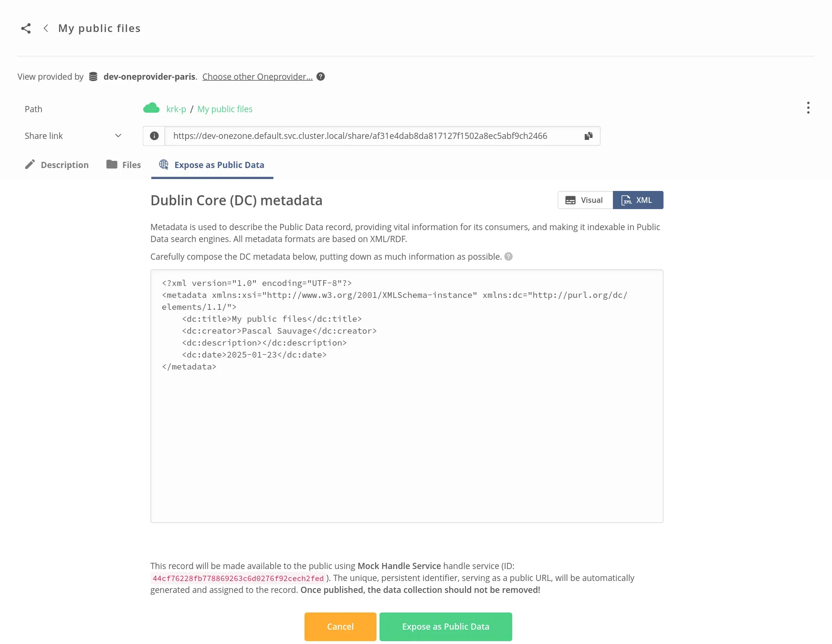This screenshot has height=644, width=832.
Task: Switch to the Files tab
Action: (131, 164)
